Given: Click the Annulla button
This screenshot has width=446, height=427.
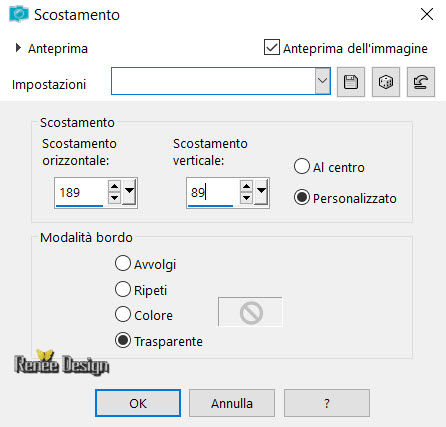Looking at the screenshot, I should coord(232,403).
